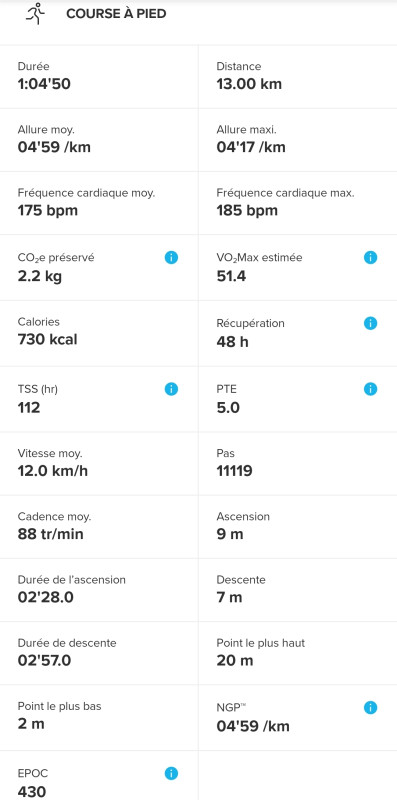View PTE explanation info icon
Image resolution: width=397 pixels, height=800 pixels.
tap(370, 389)
